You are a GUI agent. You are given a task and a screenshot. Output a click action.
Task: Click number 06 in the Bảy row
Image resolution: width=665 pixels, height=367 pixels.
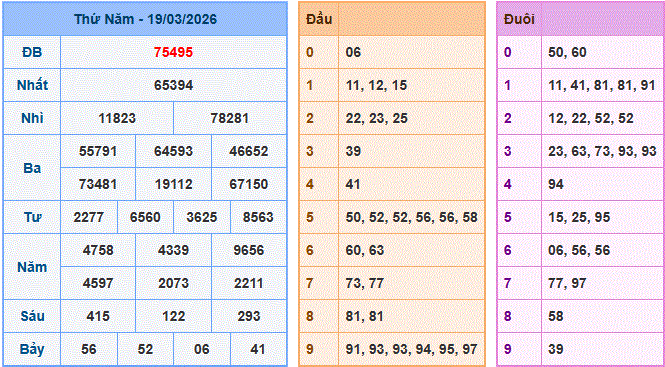202,349
